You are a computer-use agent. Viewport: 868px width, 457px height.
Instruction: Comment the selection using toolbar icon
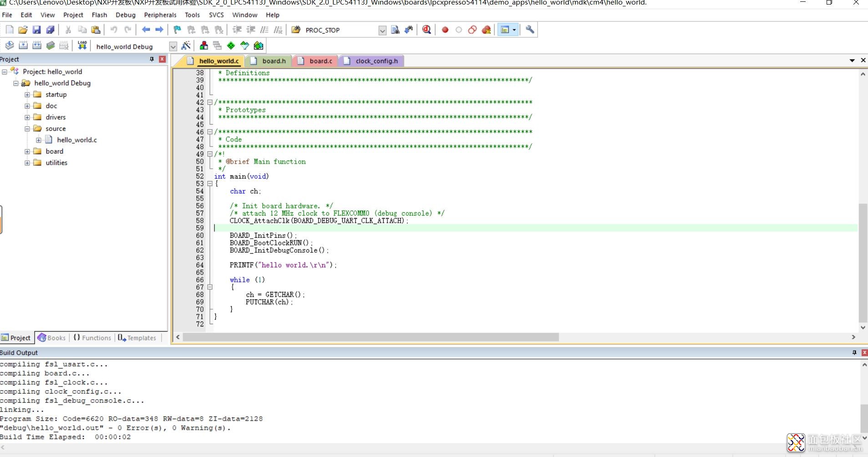pyautogui.click(x=264, y=30)
